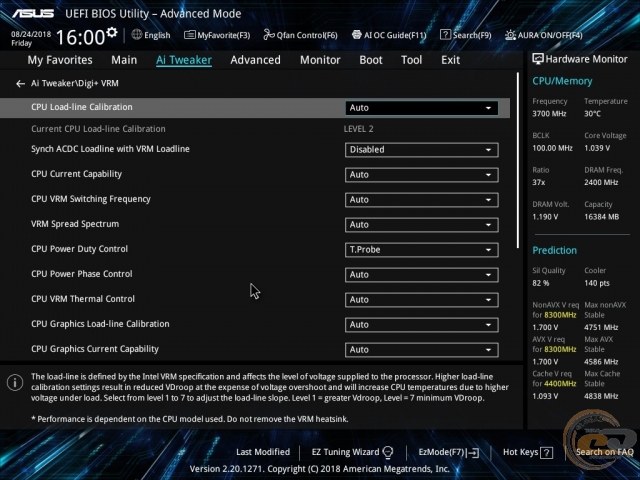This screenshot has width=640, height=480.
Task: Click the 37x ratio value
Action: [538, 182]
